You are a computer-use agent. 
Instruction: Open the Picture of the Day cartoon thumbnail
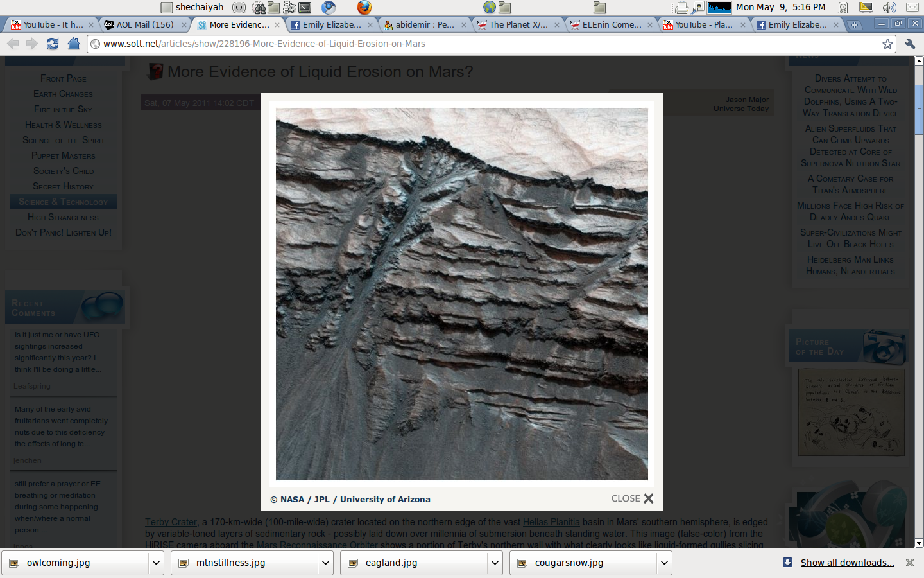tap(851, 412)
